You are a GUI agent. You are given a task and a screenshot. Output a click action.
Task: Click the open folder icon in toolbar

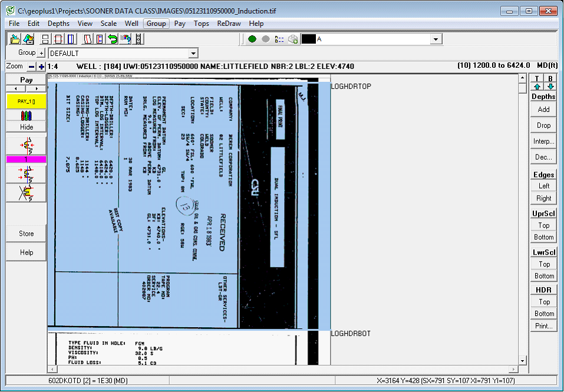point(15,39)
